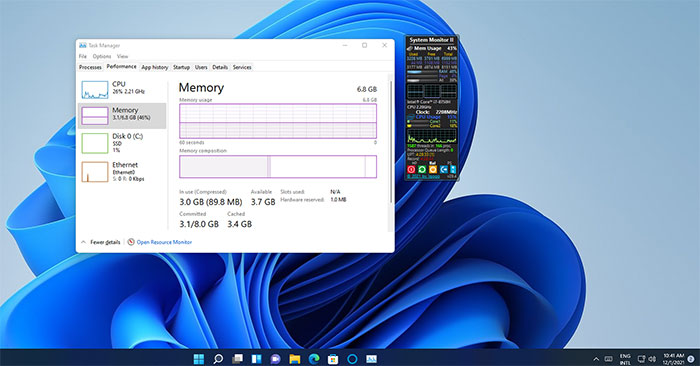The height and width of the screenshot is (366, 700).
Task: Open Task View from the taskbar
Action: click(237, 358)
